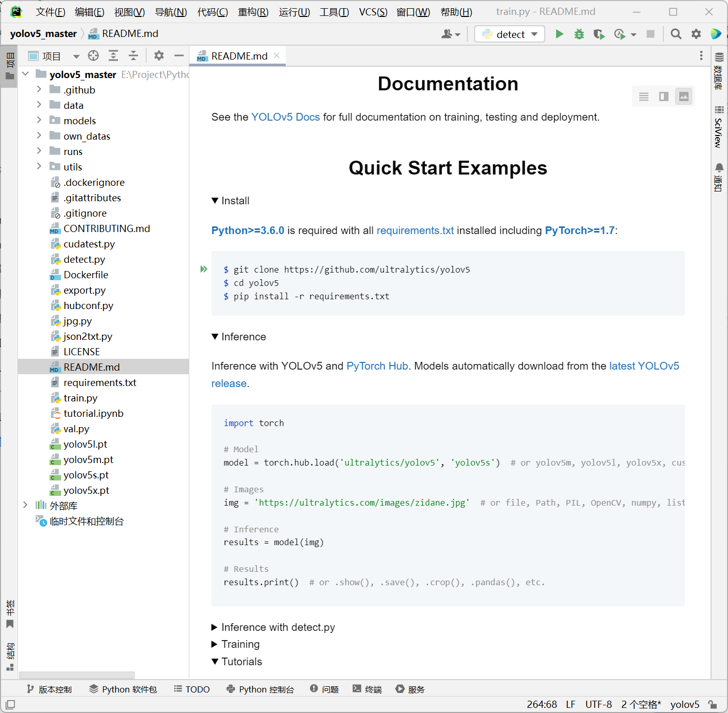Open the TODO tool tab
Screen dimensions: 728x713
coord(192,689)
